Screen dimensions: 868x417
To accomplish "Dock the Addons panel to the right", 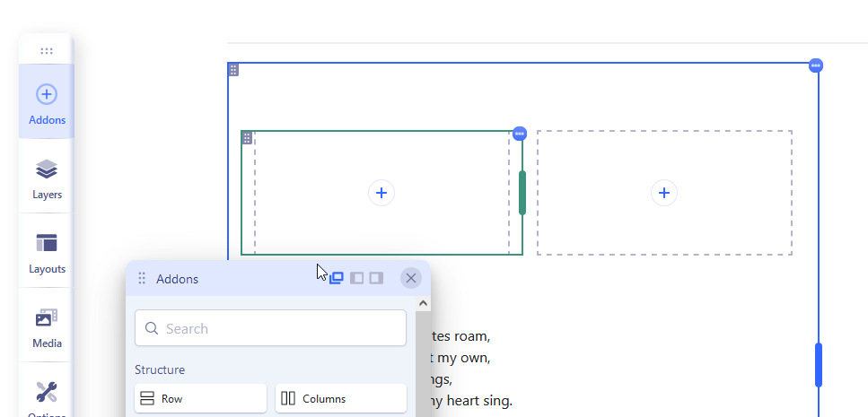I will pos(376,278).
